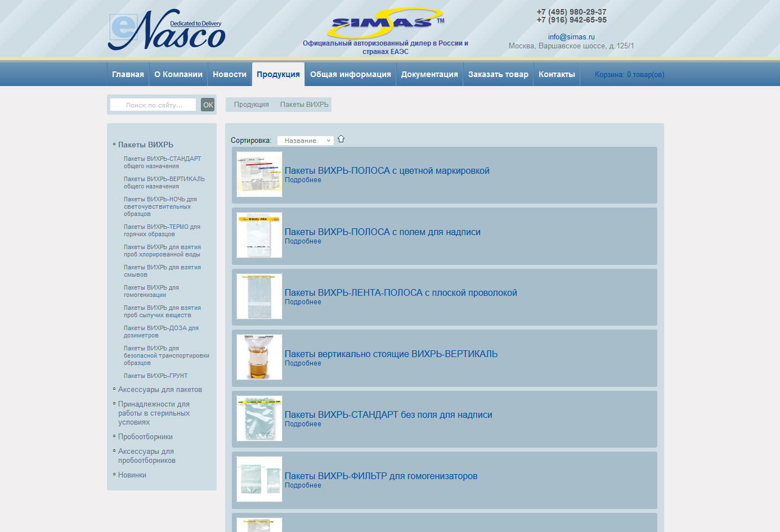Open Главная menu item
This screenshot has width=780, height=532.
[128, 74]
